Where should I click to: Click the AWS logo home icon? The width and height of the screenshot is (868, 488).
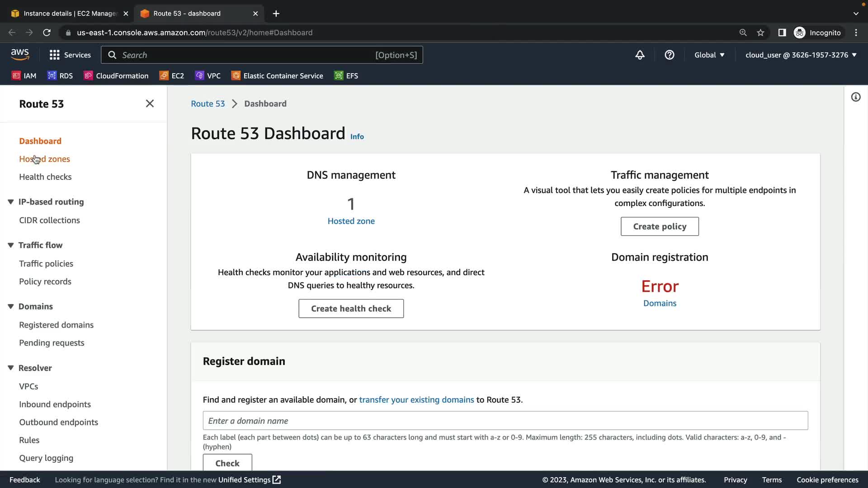20,54
